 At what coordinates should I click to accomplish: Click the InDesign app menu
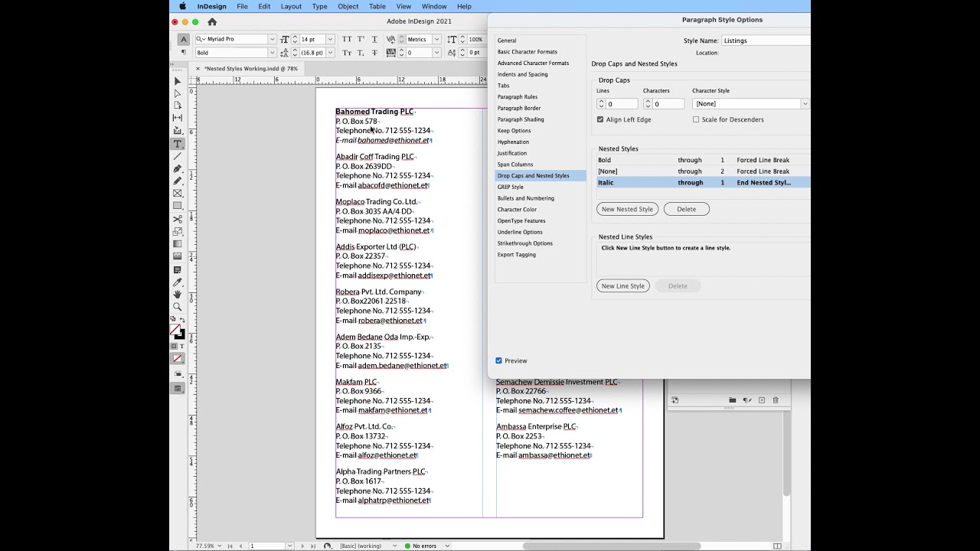click(x=212, y=6)
